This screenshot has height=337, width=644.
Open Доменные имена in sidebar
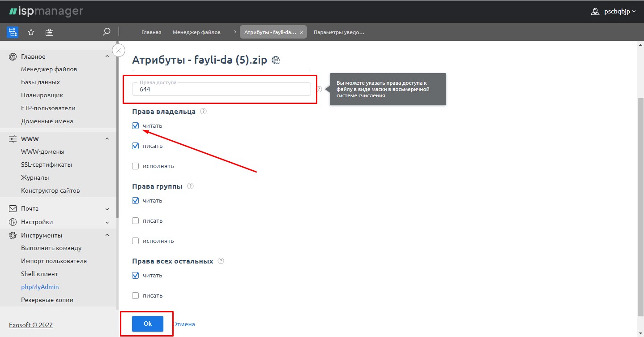(x=47, y=121)
